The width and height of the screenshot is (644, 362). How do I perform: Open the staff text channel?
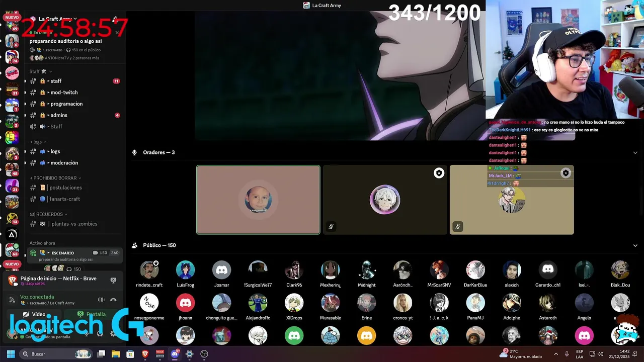coord(74,81)
